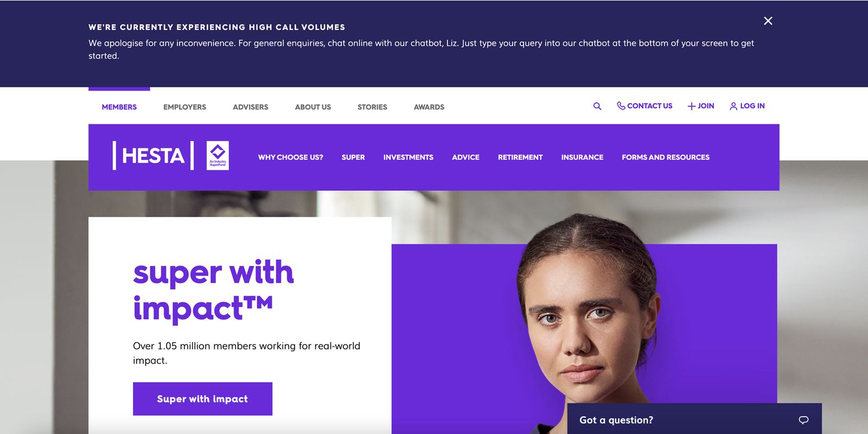
Task: Click the Industry SuperFund diamond badge
Action: pyautogui.click(x=218, y=156)
